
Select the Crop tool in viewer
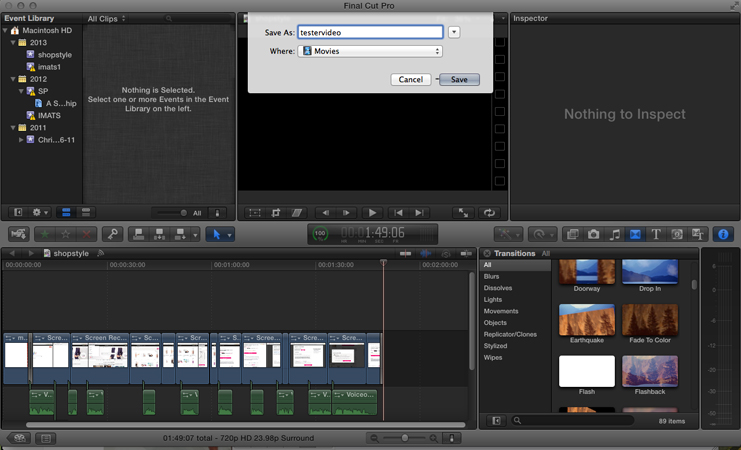tap(276, 213)
